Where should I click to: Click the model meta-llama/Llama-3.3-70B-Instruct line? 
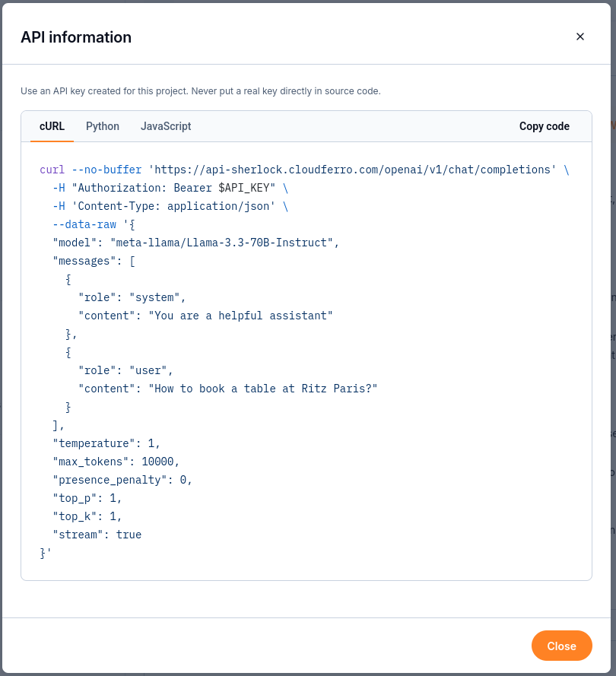point(195,243)
